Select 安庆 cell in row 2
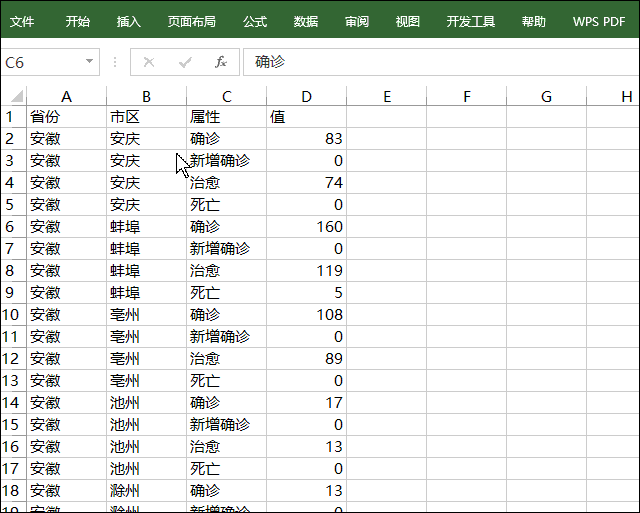The image size is (640, 513). [x=147, y=139]
